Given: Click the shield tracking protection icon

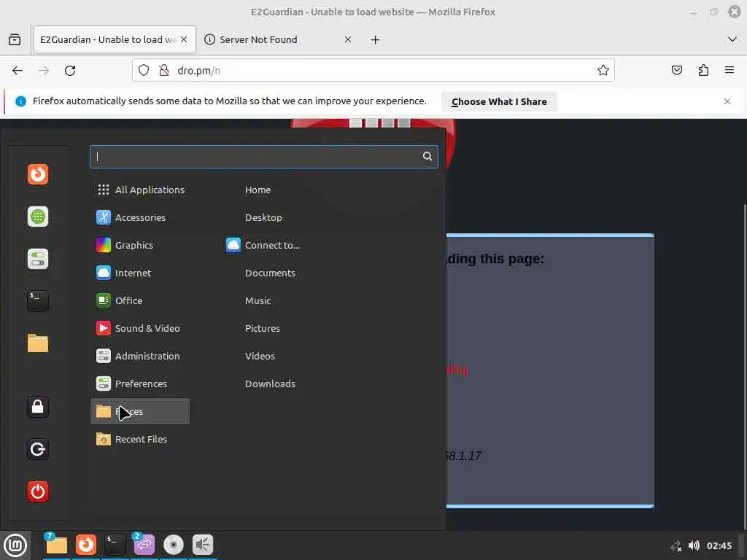Looking at the screenshot, I should 144,71.
